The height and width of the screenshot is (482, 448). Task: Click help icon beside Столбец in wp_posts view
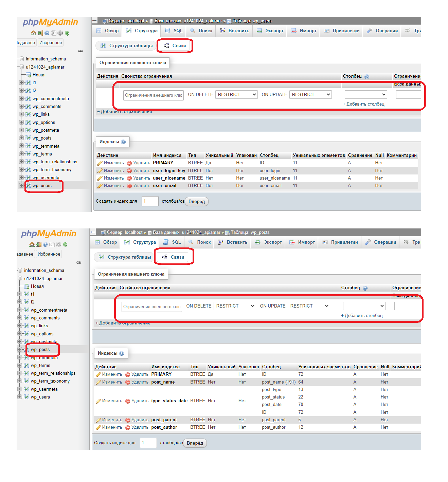point(365,288)
